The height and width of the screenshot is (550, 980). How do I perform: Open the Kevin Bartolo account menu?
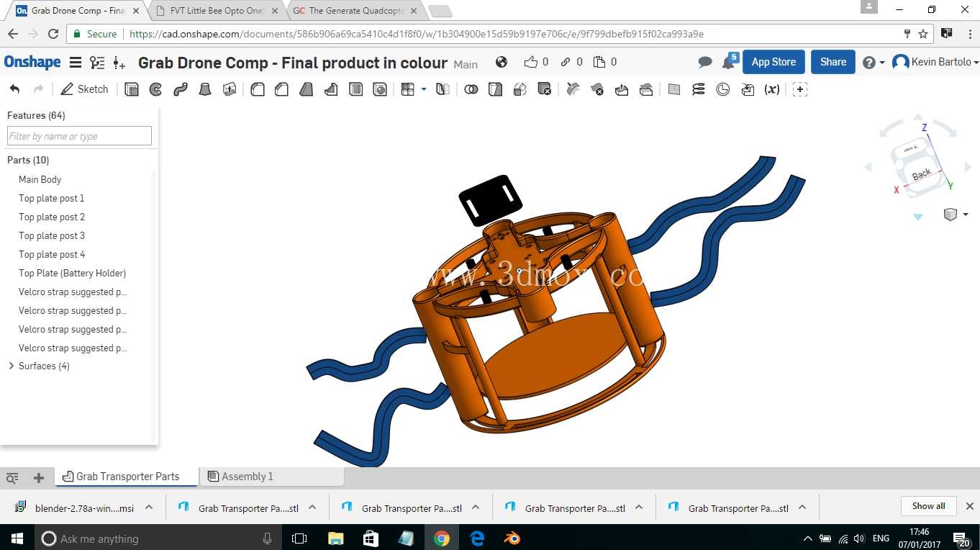935,63
